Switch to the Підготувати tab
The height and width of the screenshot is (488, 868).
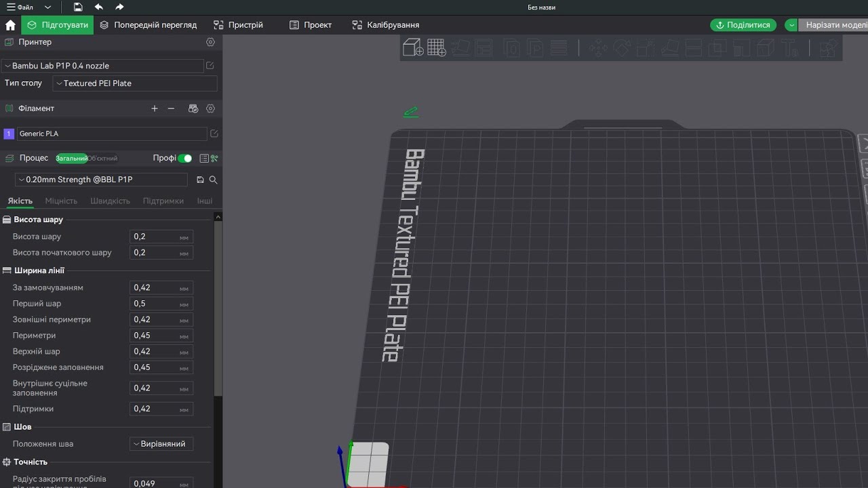58,25
